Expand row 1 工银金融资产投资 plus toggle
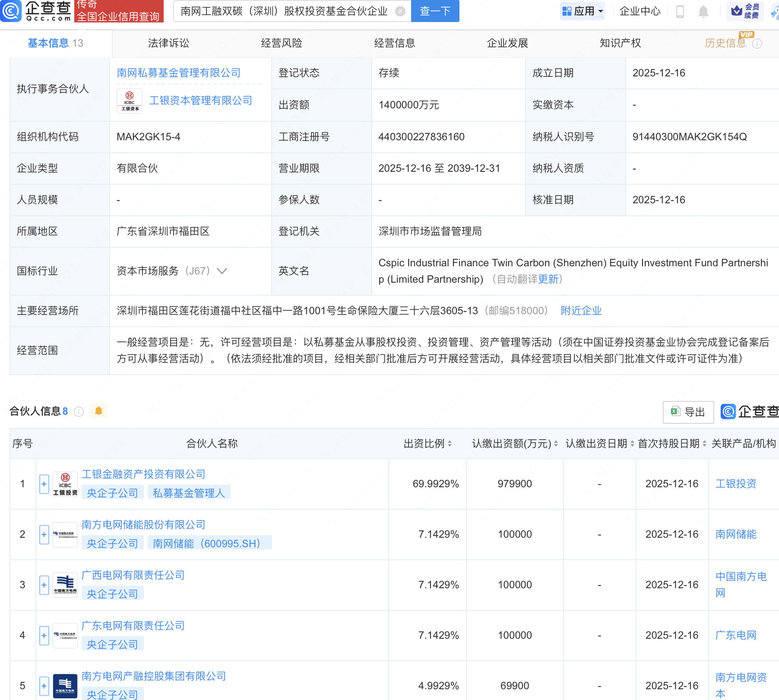Screen dimensions: 779x700 click(44, 484)
